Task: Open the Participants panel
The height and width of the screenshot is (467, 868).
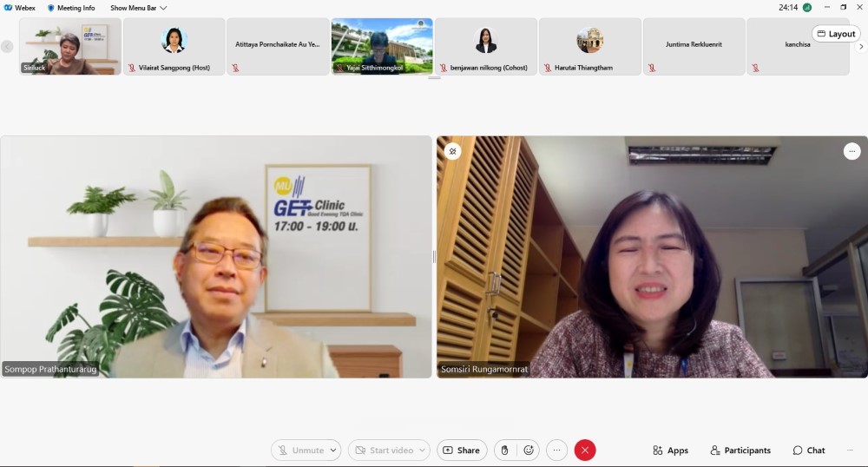Action: [740, 451]
